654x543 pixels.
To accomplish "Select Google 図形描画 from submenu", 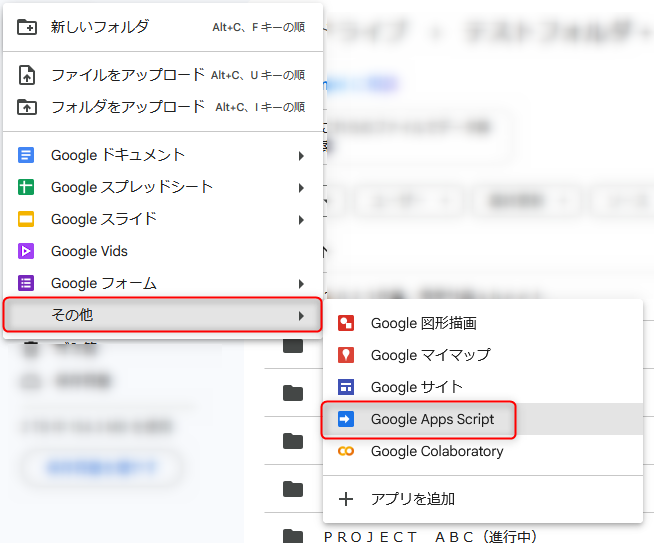I will pos(483,323).
